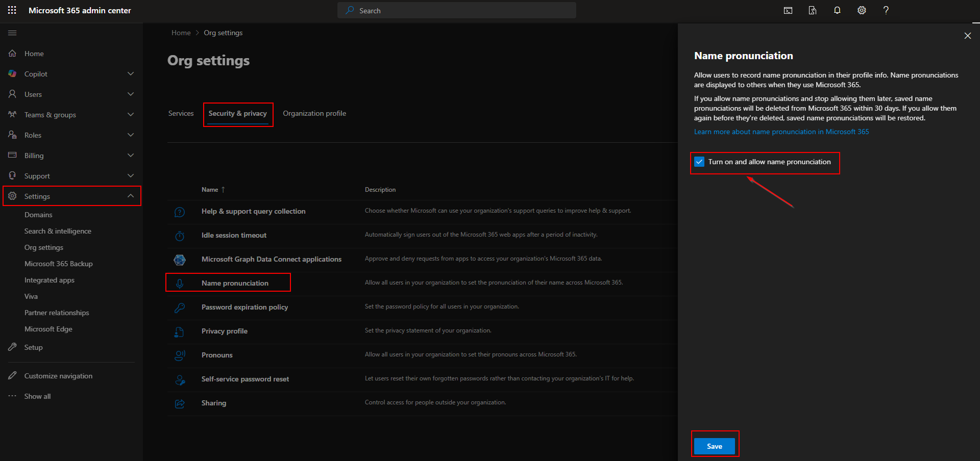
Task: Open Integrated apps in sidebar
Action: point(50,280)
